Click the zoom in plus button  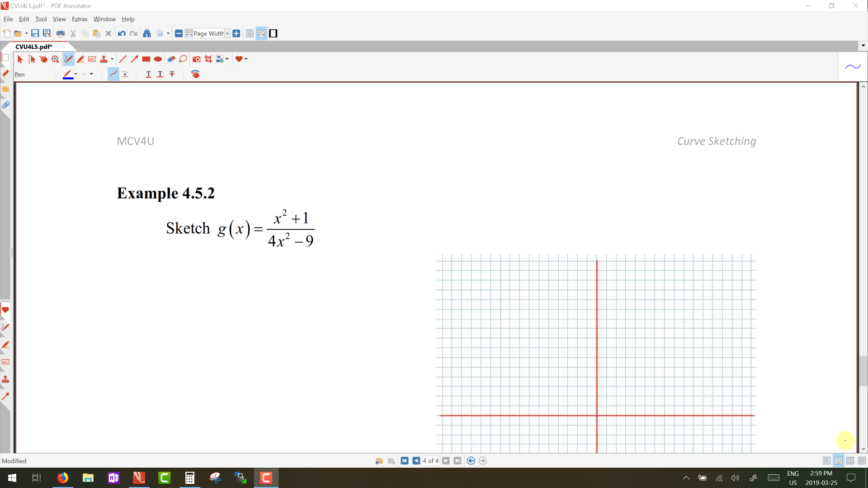click(x=236, y=33)
